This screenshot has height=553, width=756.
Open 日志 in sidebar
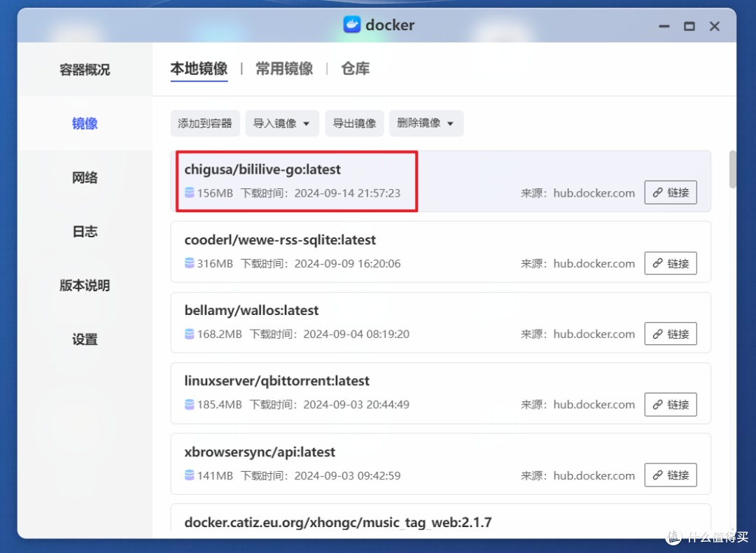click(85, 232)
